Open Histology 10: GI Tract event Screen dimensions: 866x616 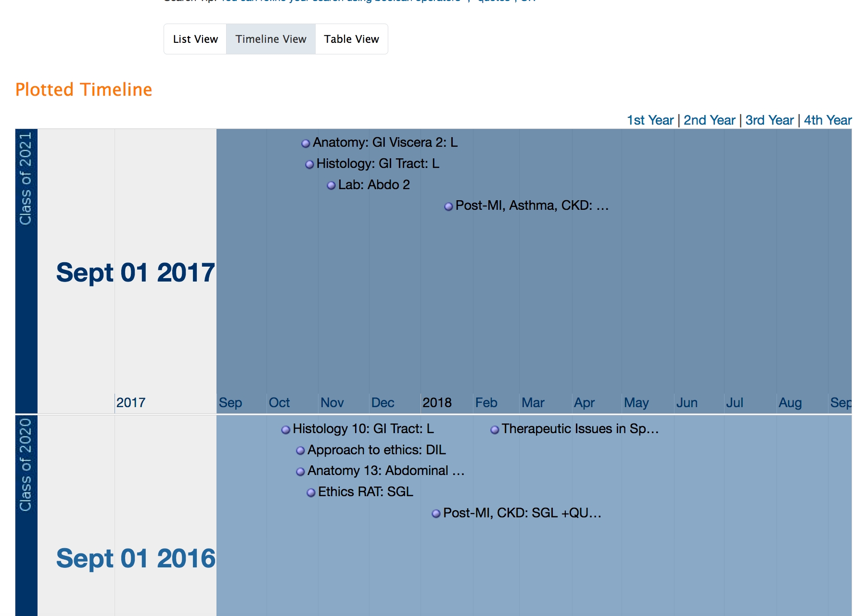tap(286, 430)
